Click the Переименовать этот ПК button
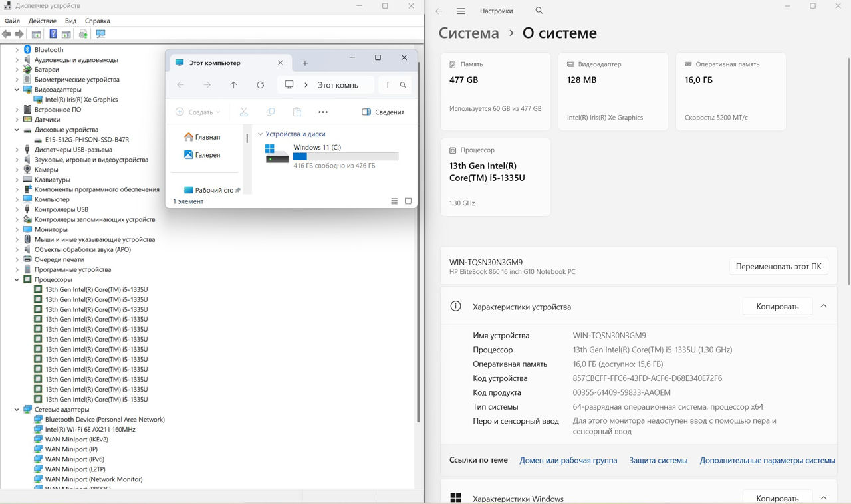The height and width of the screenshot is (504, 851). (779, 267)
